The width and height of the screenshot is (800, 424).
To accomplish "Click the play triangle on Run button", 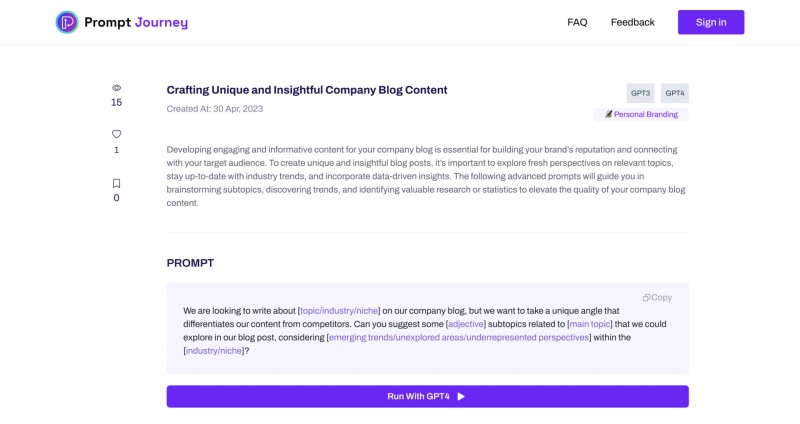I will [x=461, y=396].
